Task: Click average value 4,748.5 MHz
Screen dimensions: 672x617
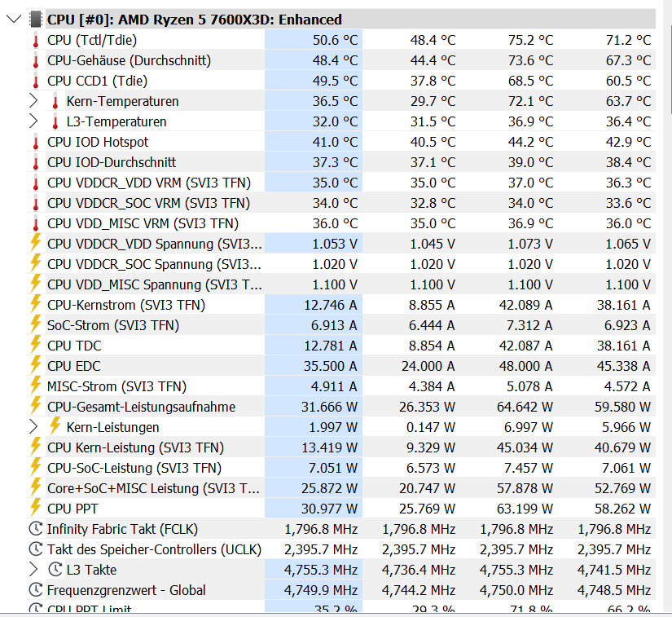Action: [x=614, y=590]
